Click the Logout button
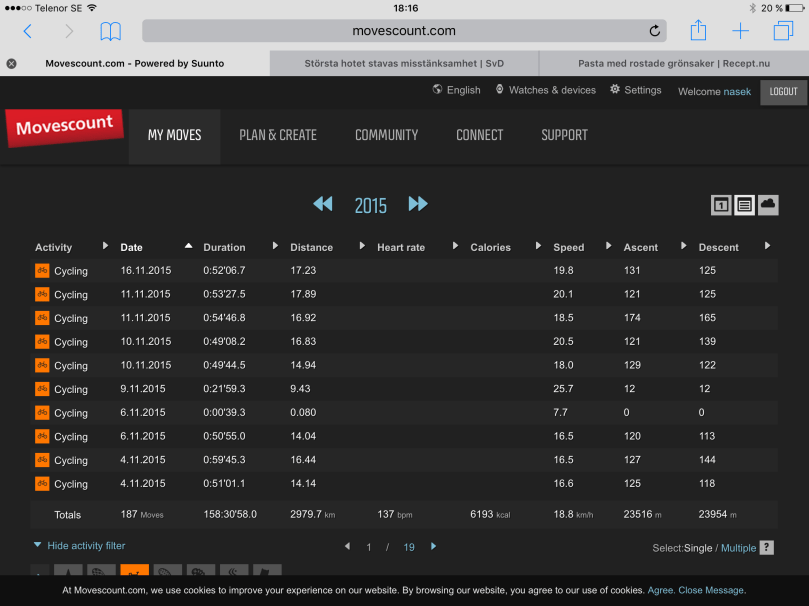Screen dimensions: 809x606 783,91
